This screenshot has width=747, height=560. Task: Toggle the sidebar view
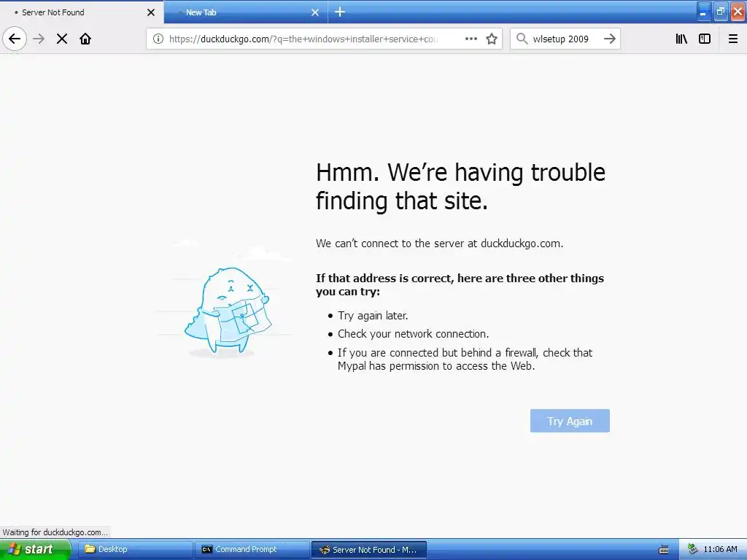pos(705,39)
